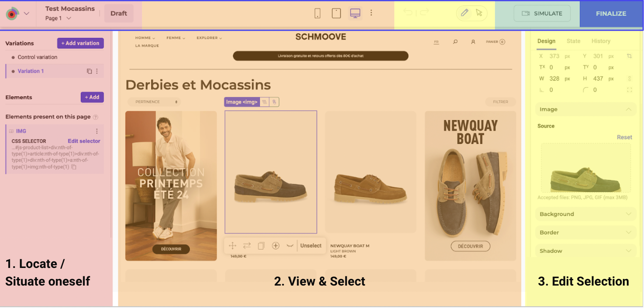Select desktop device preview
Screen dimensions: 644x308
(x=355, y=14)
